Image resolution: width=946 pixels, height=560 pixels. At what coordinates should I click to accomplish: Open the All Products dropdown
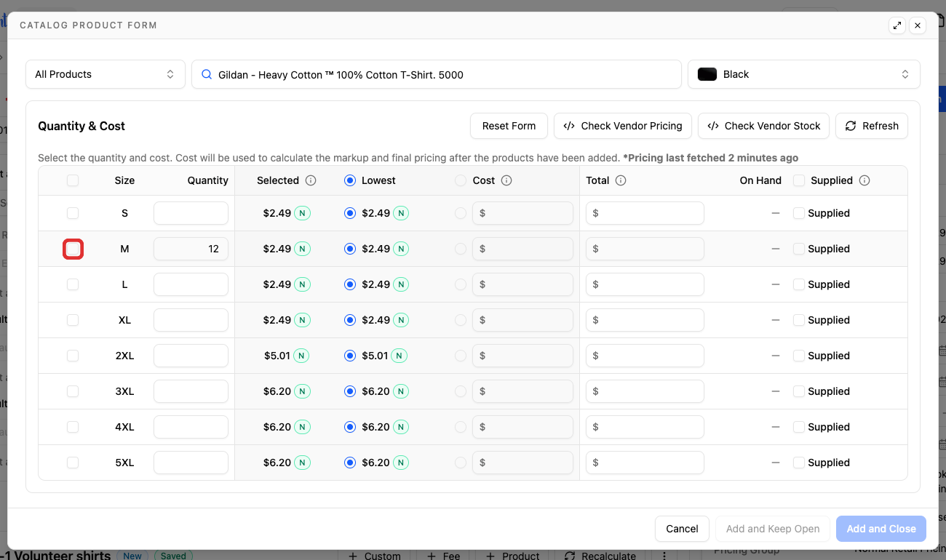(106, 74)
